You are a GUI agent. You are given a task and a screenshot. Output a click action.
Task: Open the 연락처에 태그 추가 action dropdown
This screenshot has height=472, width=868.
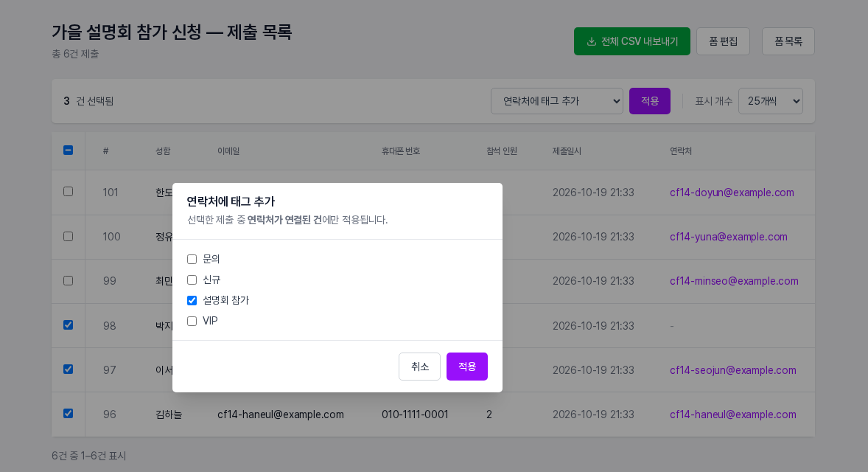coord(557,101)
